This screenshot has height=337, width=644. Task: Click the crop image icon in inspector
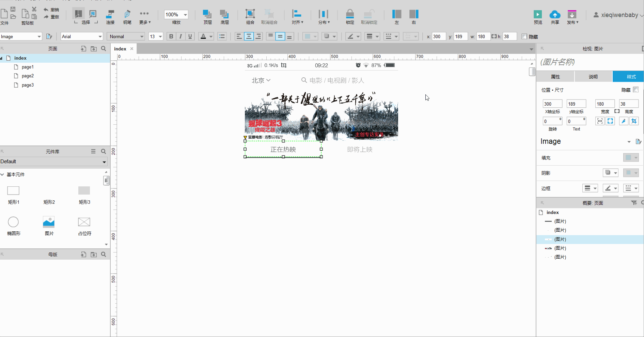pos(634,121)
